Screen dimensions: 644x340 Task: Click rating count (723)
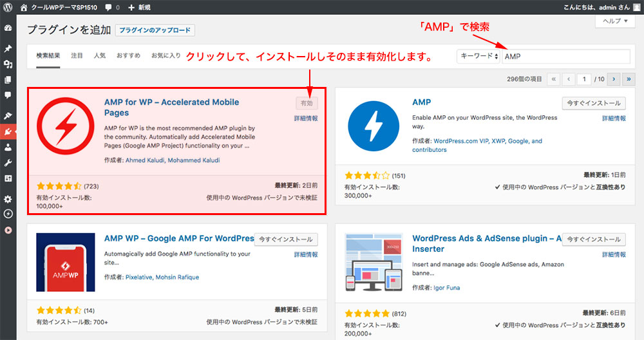coord(91,187)
